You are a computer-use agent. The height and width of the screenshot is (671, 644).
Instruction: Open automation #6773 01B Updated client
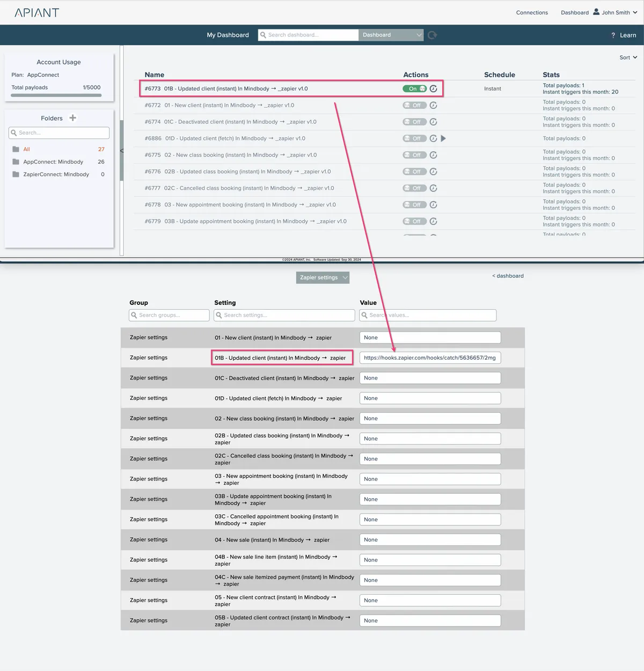(226, 89)
